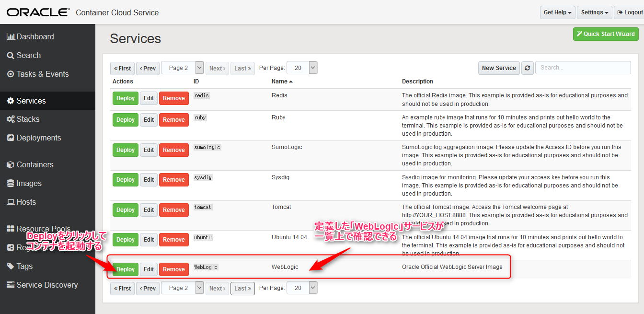Open the top Page 2 selector
Screen dimensions: 644x314
pyautogui.click(x=183, y=68)
